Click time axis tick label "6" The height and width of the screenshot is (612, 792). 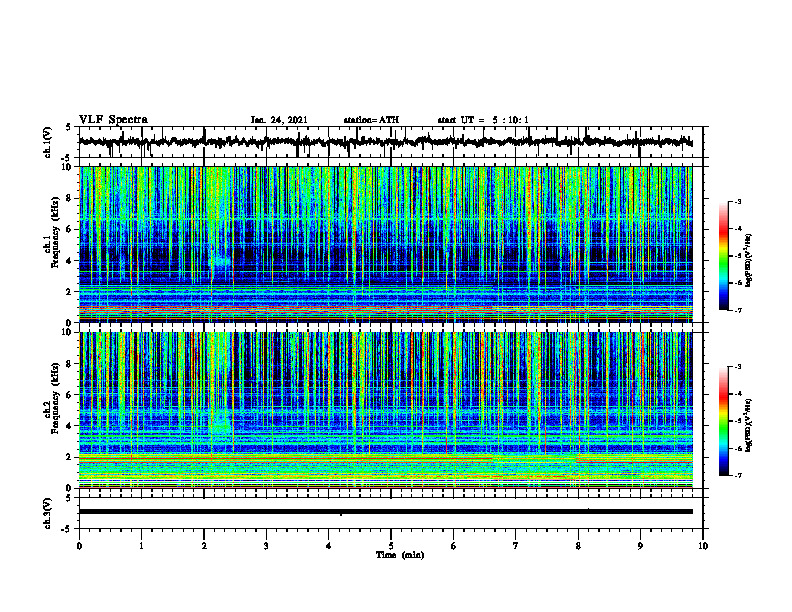[x=454, y=546]
